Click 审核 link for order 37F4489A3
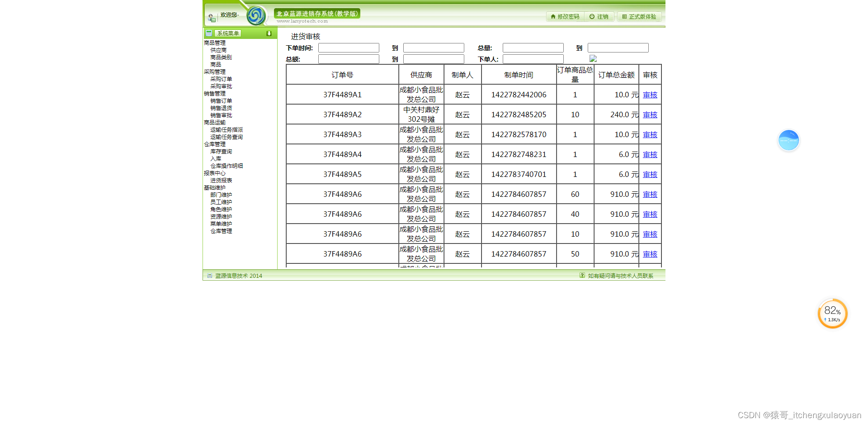 tap(650, 134)
